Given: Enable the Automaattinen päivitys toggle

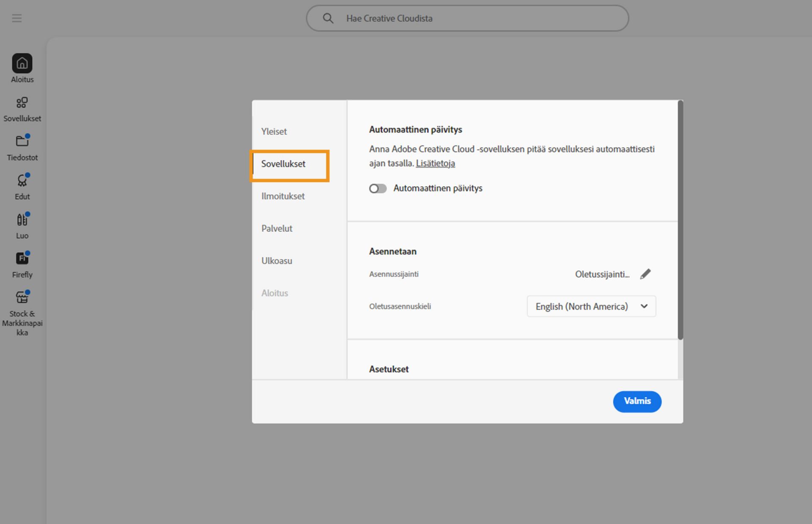Looking at the screenshot, I should pos(378,188).
